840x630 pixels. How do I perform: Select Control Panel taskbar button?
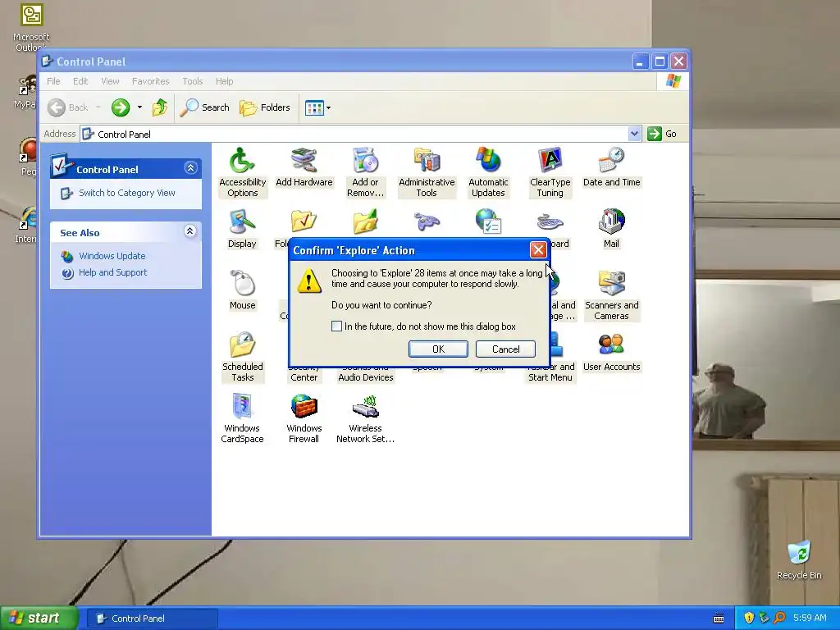[151, 619]
